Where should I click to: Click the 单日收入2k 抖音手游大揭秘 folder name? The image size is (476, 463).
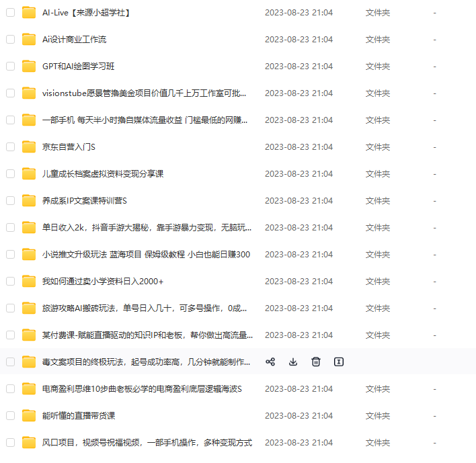click(x=147, y=228)
